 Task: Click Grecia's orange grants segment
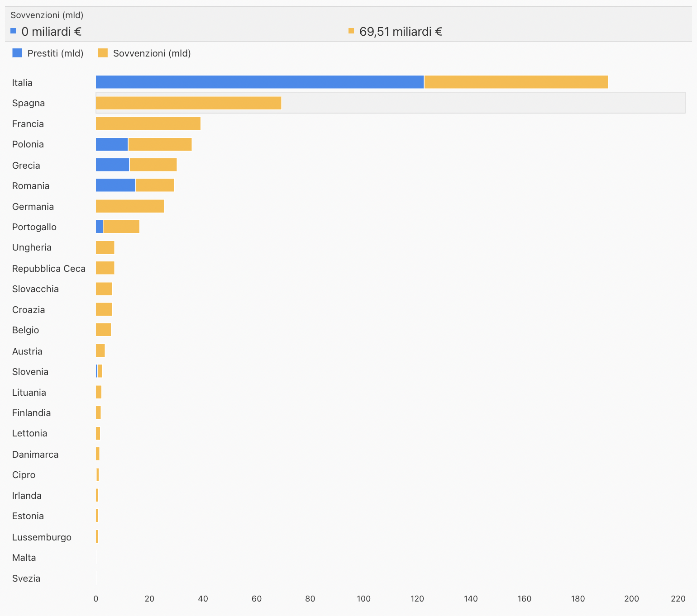pos(153,165)
